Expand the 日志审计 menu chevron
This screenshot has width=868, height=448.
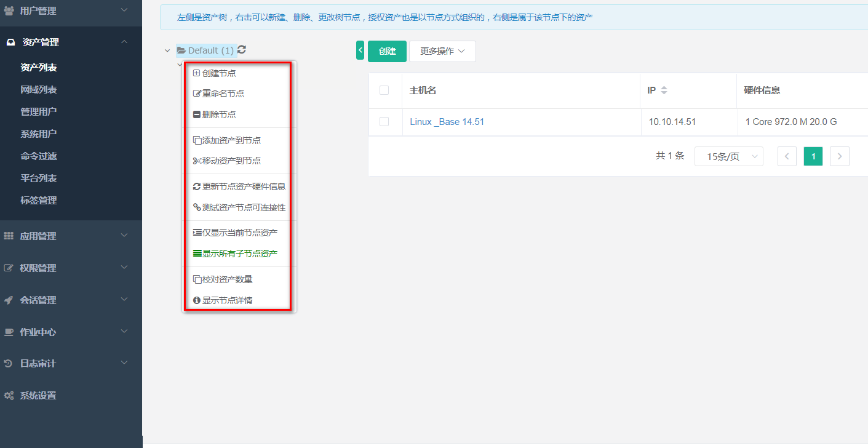124,364
